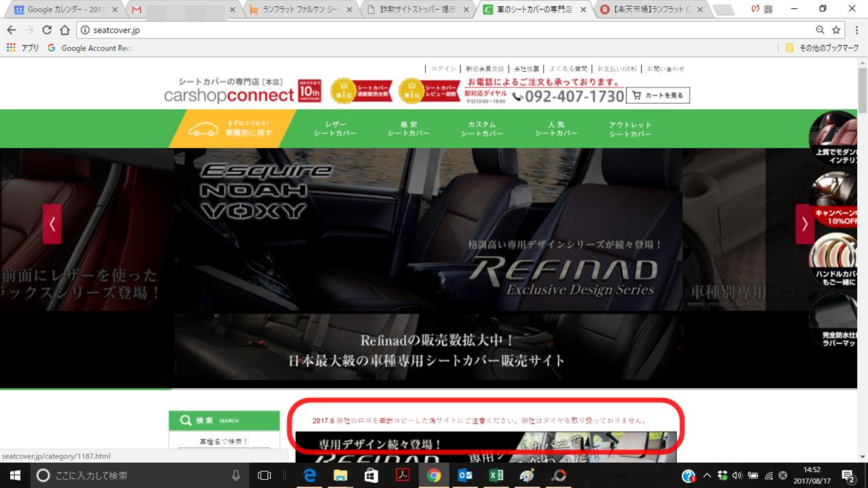Screen dimensions: 868x488
Task: Open the Paint palette app on the taskbar
Action: 527,475
